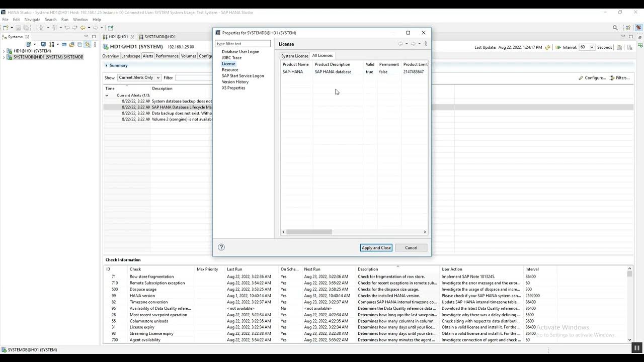Click the Quick Access search magnifier icon
Screen dimensions: 644x362
[615, 28]
